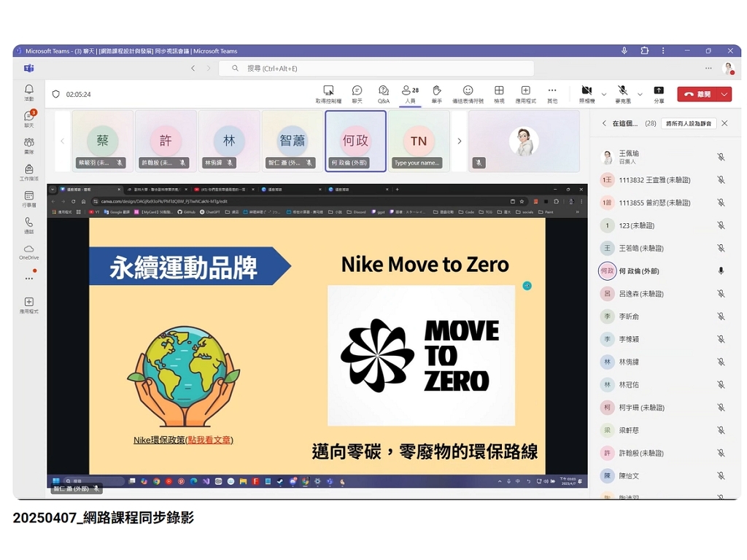Viewport: 747px width, 560px height.
Task: Open Leave (離開) dropdown arrow
Action: pos(724,94)
